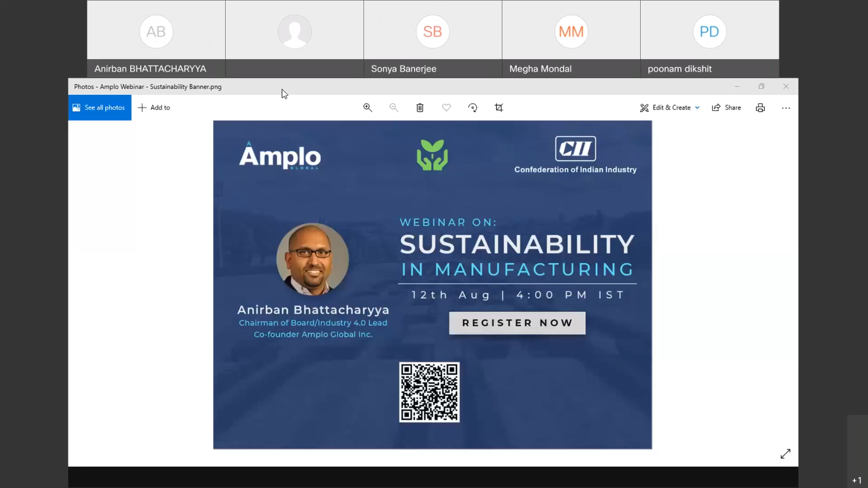Viewport: 868px width, 488px height.
Task: Select the Crop tool
Action: tap(499, 107)
